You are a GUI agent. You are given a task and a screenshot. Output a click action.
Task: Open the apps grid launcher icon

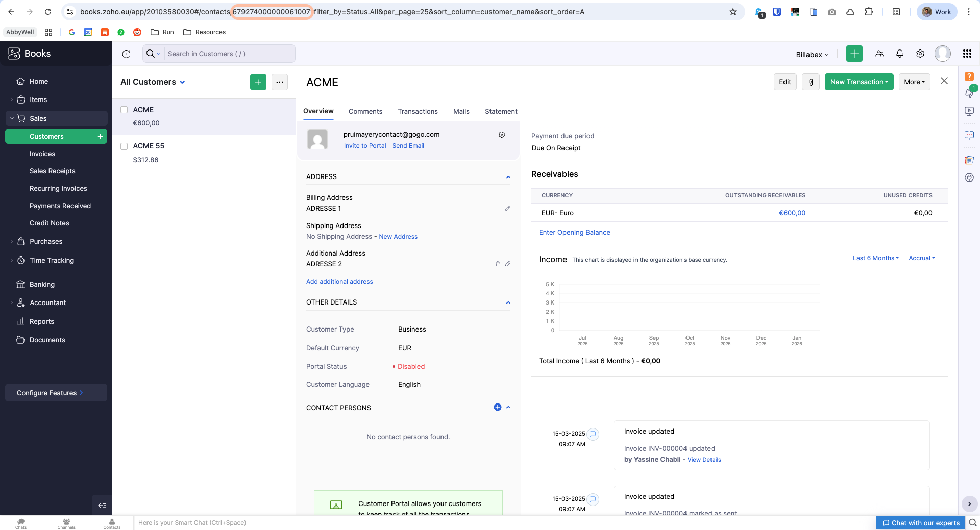(x=967, y=54)
